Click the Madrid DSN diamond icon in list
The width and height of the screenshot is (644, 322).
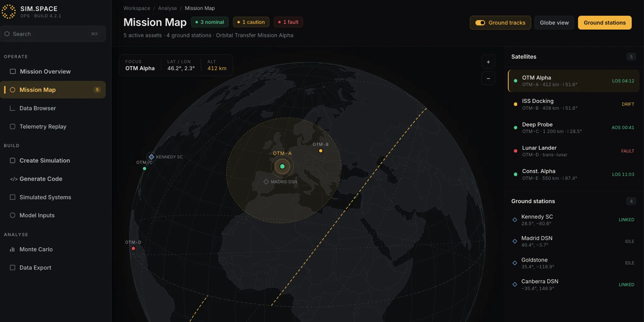coord(515,241)
